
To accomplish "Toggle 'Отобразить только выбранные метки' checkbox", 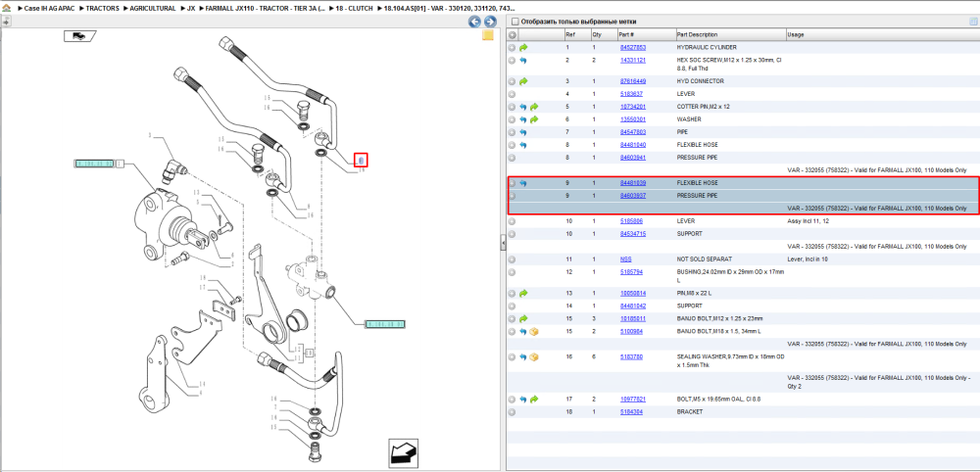I will pos(515,22).
